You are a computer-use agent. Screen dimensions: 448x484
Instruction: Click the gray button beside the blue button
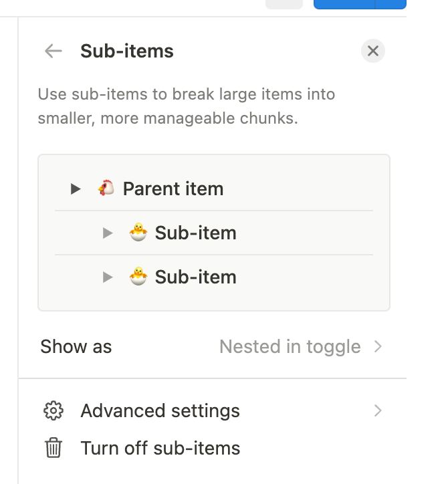(x=284, y=4)
